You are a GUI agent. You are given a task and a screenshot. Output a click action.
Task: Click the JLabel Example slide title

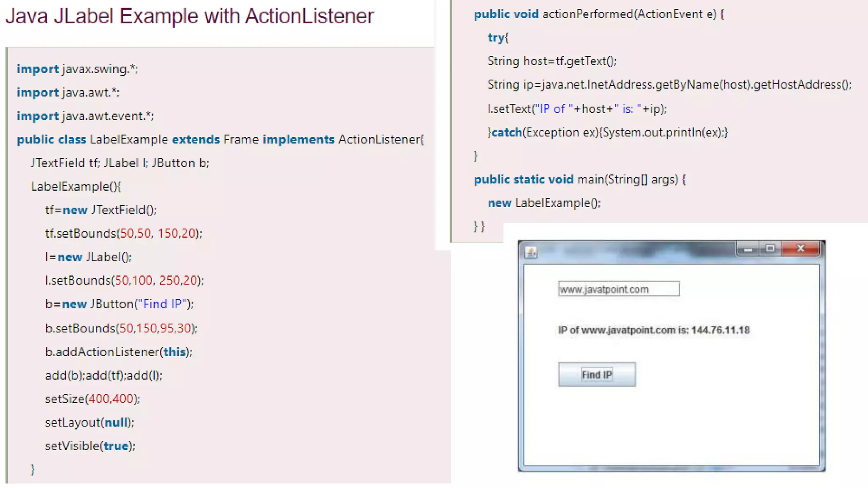pyautogui.click(x=189, y=17)
